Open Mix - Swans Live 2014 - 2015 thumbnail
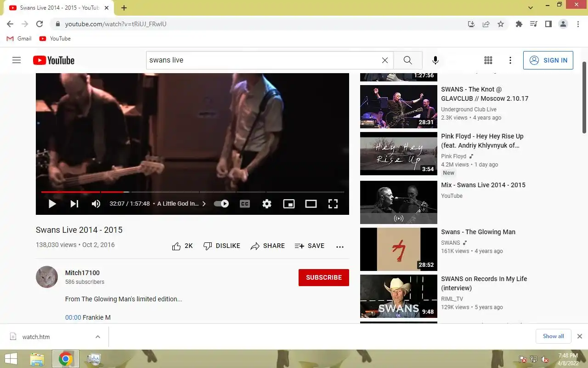 pos(399,202)
